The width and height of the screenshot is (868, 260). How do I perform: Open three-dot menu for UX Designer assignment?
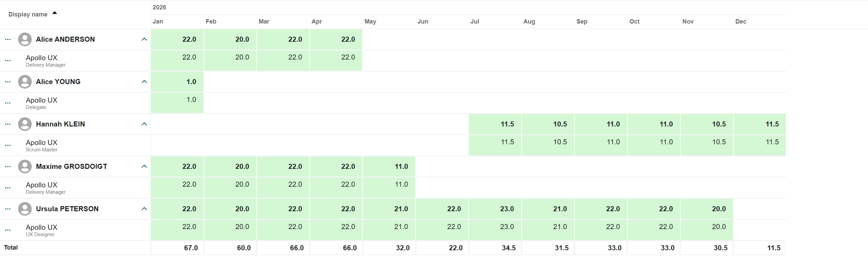8,230
